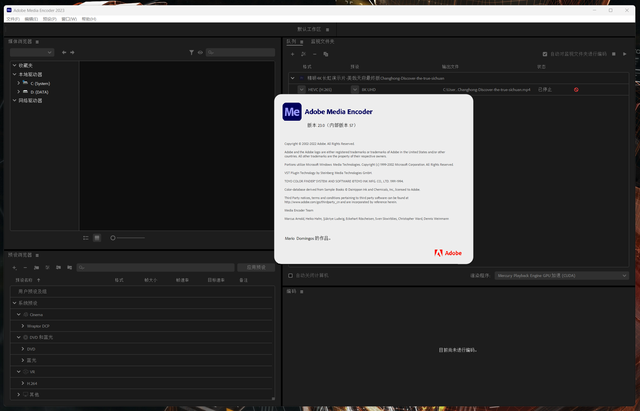Open the output file path ending in sichuan.mp4
This screenshot has height=411, width=640.
[486, 89]
